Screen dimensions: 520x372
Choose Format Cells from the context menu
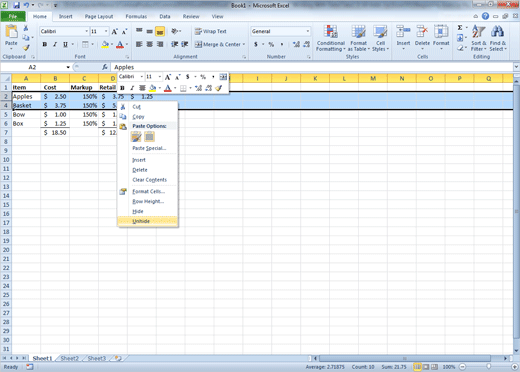click(x=148, y=191)
